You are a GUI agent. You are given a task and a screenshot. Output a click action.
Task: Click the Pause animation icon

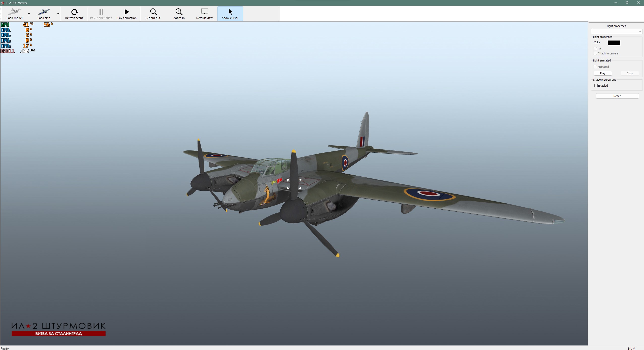[x=101, y=12]
